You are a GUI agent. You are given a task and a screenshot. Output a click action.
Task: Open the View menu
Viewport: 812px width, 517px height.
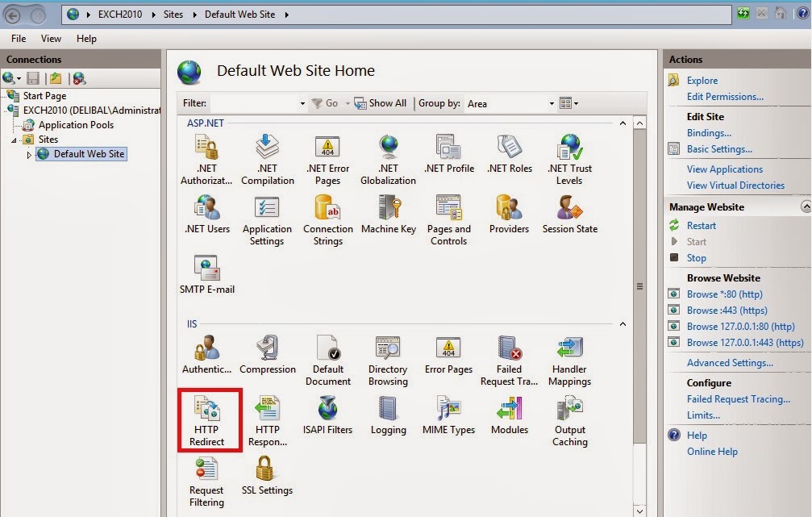51,39
